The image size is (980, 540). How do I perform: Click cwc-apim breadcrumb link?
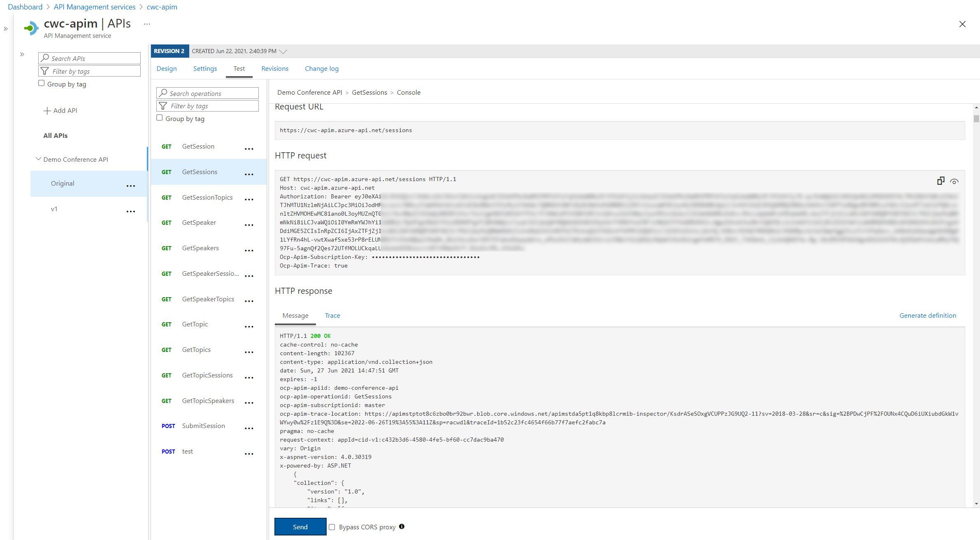(x=162, y=7)
